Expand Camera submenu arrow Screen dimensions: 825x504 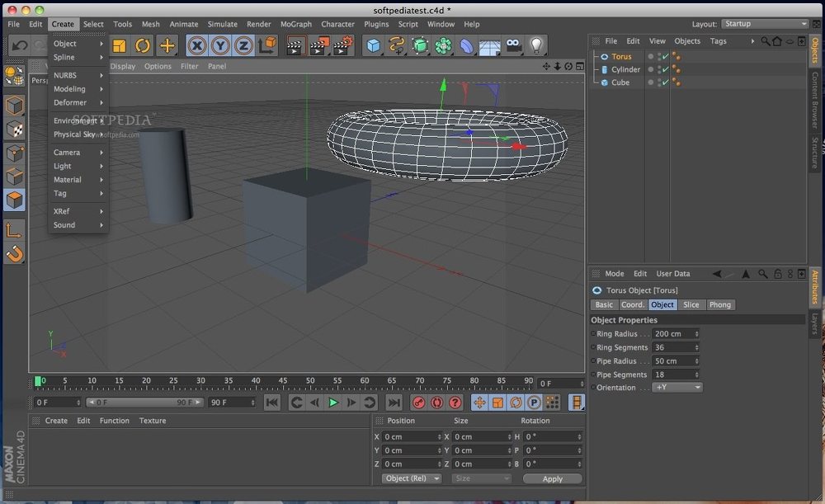click(101, 153)
